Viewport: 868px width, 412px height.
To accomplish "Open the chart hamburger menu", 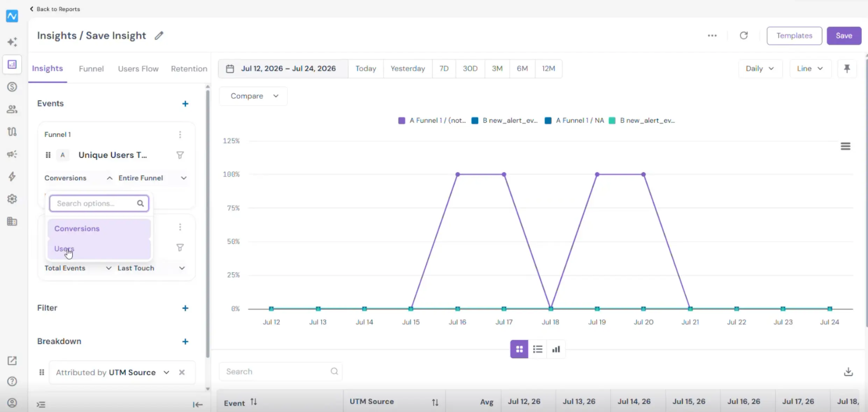I will point(845,146).
